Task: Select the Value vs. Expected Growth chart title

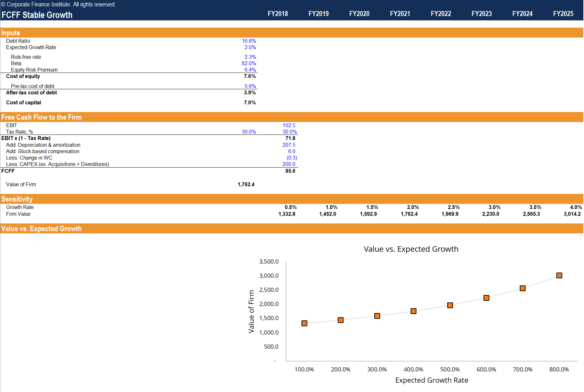Action: click(411, 249)
